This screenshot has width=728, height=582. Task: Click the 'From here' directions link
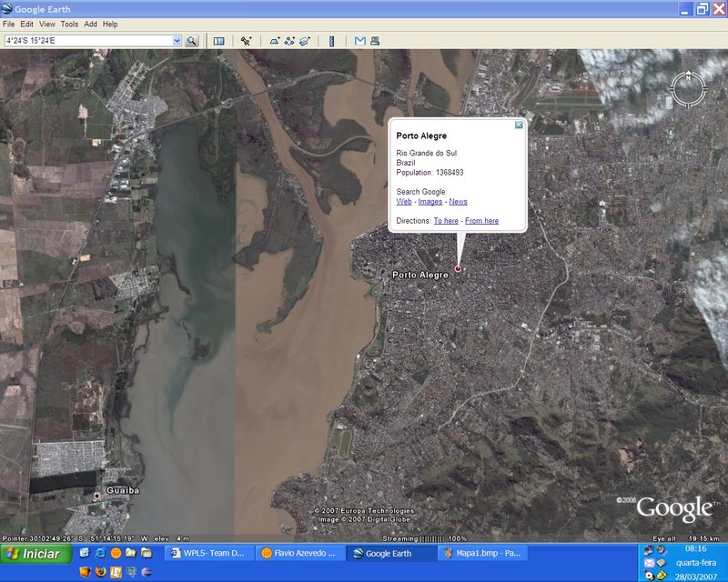tap(482, 221)
